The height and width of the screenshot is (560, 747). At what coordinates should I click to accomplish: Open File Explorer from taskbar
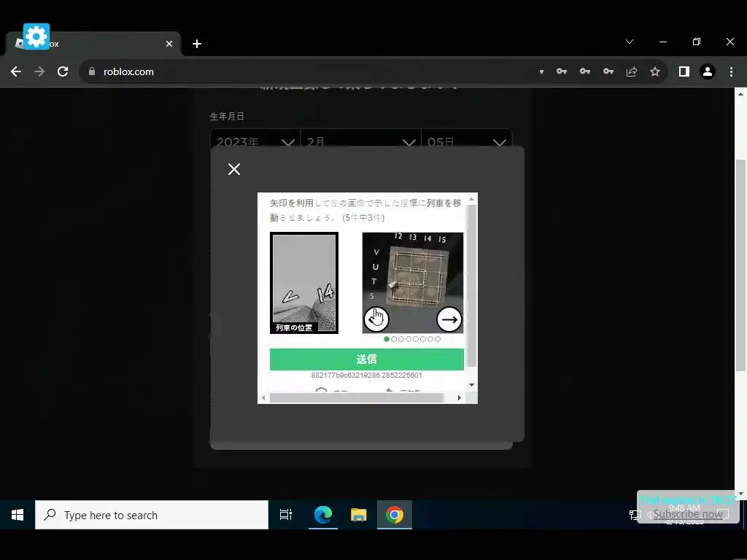pos(358,515)
